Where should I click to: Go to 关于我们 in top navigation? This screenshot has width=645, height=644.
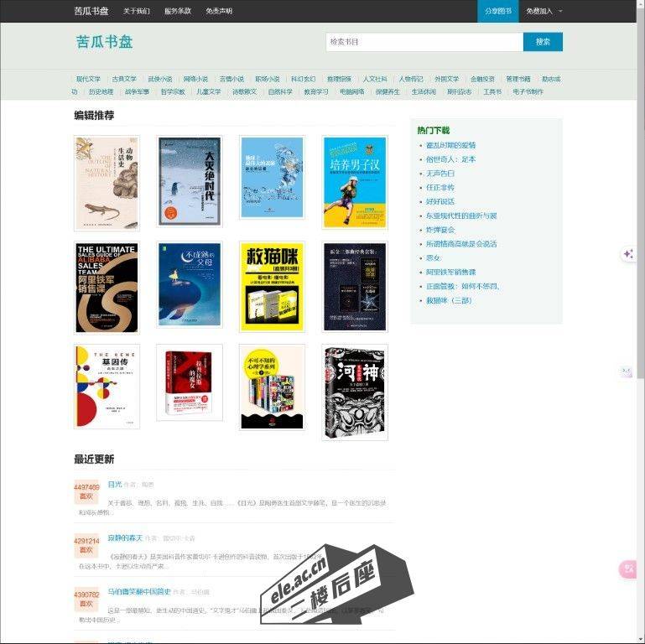tap(137, 11)
